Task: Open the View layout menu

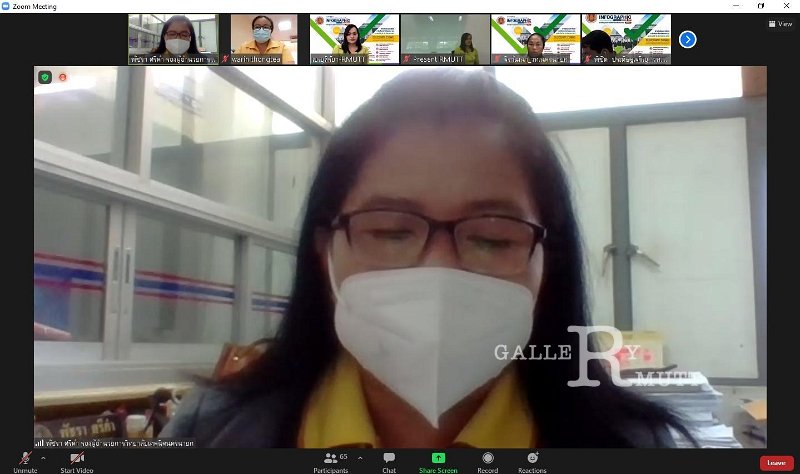Action: [x=781, y=23]
